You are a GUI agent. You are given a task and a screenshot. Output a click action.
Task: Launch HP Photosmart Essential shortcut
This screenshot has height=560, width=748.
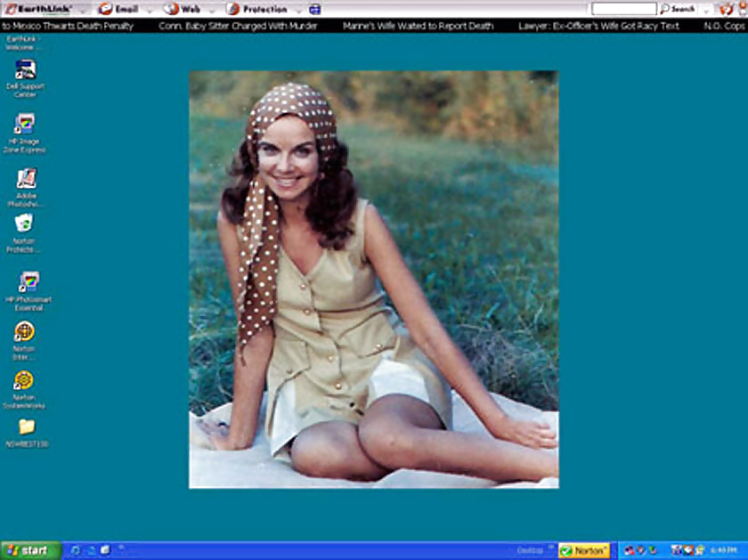click(x=28, y=283)
